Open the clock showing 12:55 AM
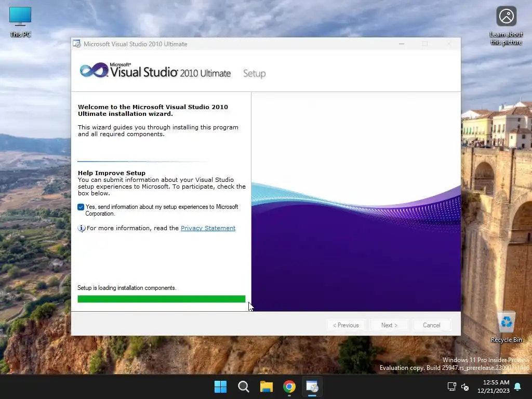The width and height of the screenshot is (532, 399). 494,387
